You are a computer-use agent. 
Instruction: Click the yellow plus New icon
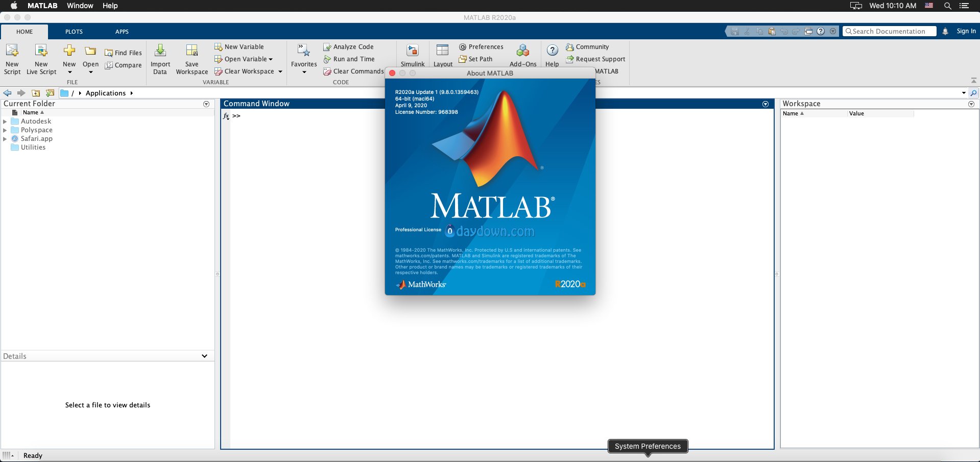point(69,51)
